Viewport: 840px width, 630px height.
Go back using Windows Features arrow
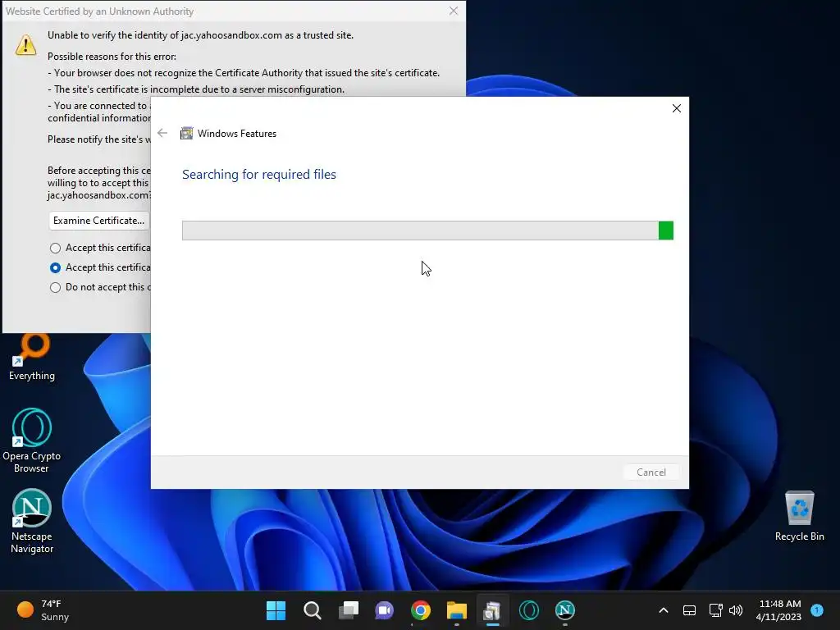[x=162, y=133]
